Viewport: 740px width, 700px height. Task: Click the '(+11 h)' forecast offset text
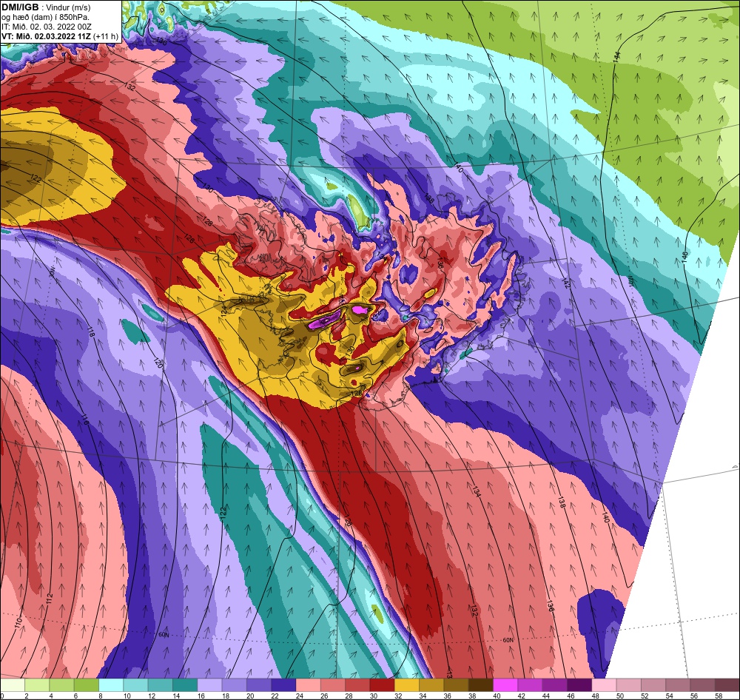click(x=106, y=36)
